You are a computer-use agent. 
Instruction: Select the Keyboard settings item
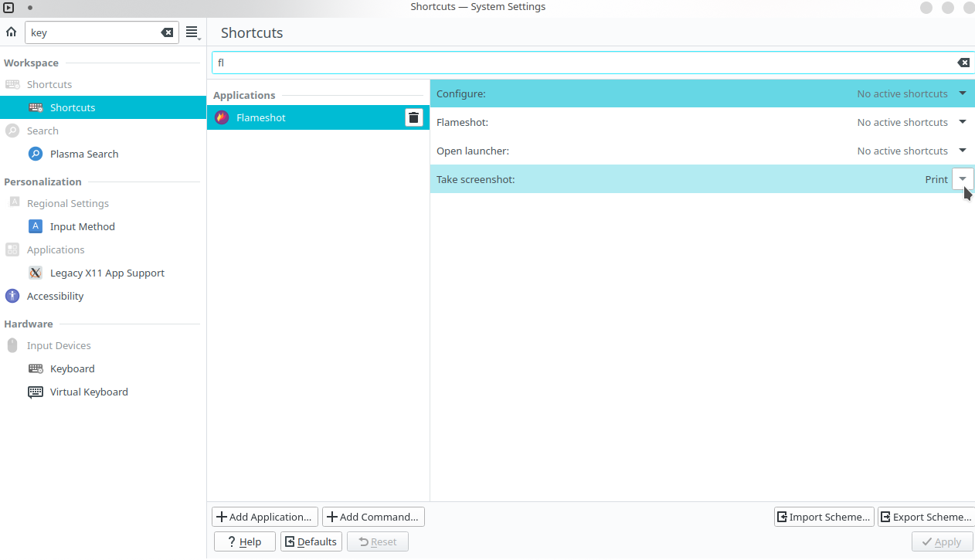click(72, 368)
